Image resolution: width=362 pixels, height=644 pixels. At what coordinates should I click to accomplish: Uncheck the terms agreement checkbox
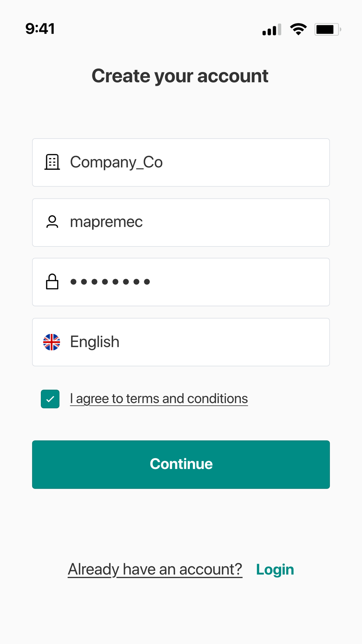(x=50, y=399)
